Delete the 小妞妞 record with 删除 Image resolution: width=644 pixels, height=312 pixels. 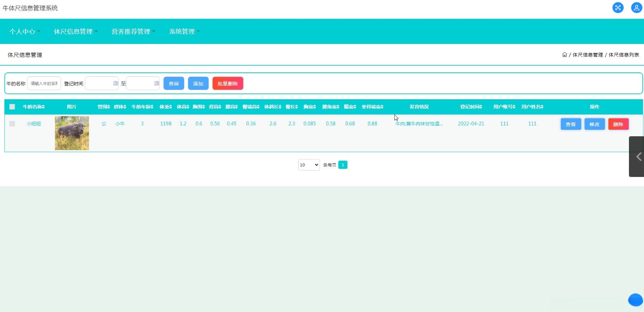pyautogui.click(x=618, y=124)
